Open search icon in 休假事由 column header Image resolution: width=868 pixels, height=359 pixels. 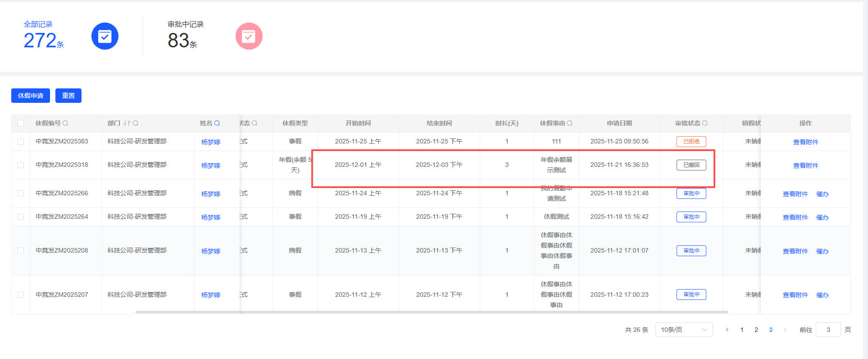570,123
